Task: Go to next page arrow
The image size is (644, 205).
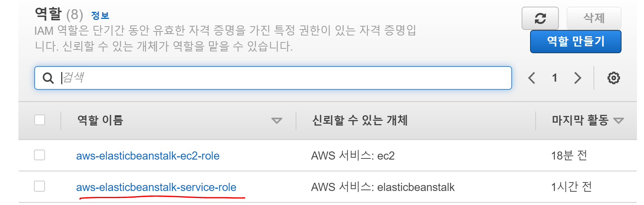Action: [x=578, y=78]
